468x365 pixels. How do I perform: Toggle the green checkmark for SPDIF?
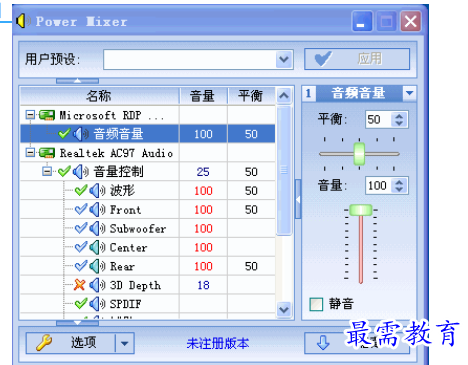[81, 303]
